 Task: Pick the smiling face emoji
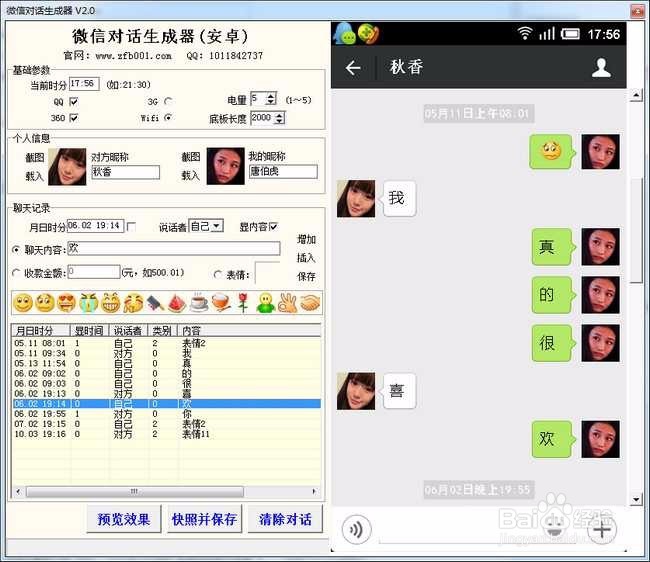(23, 303)
